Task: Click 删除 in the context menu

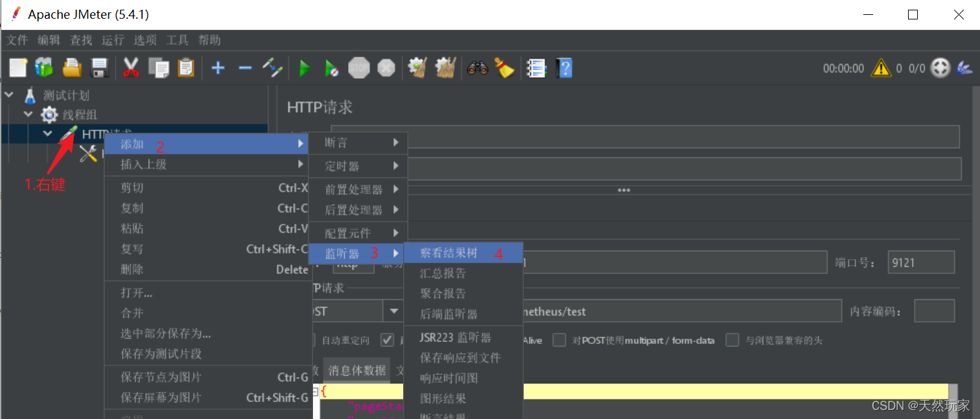Action: (206, 269)
